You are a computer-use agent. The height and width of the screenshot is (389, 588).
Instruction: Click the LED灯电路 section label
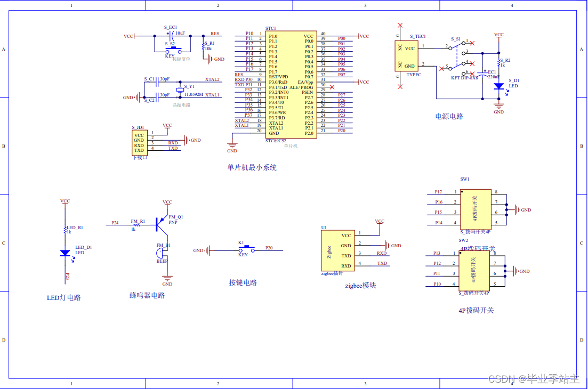click(64, 297)
